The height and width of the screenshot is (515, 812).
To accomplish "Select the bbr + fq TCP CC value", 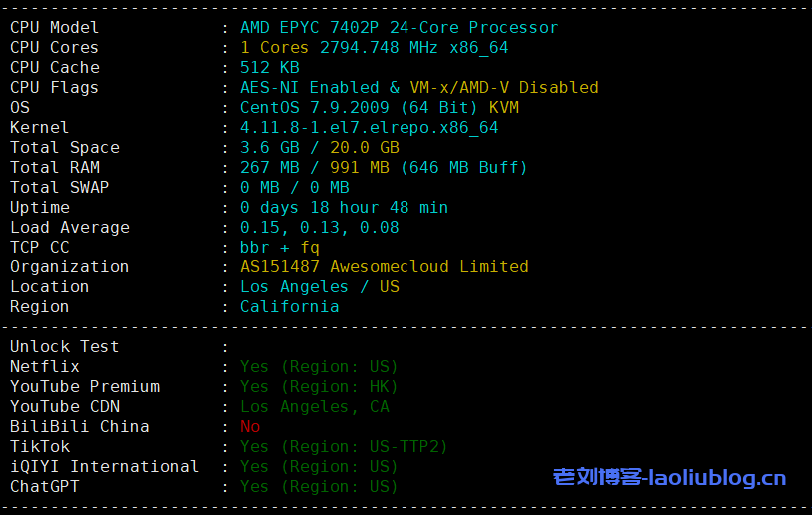I will [x=279, y=248].
